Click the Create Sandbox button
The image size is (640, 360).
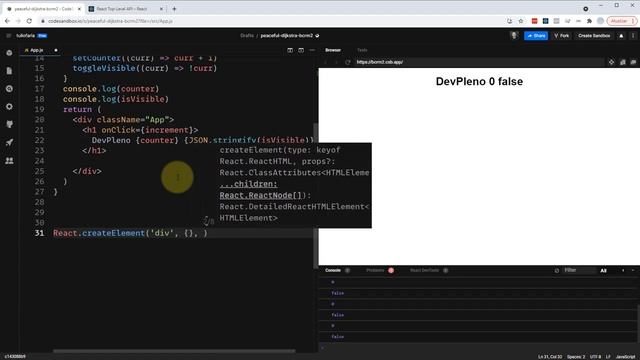coord(594,36)
